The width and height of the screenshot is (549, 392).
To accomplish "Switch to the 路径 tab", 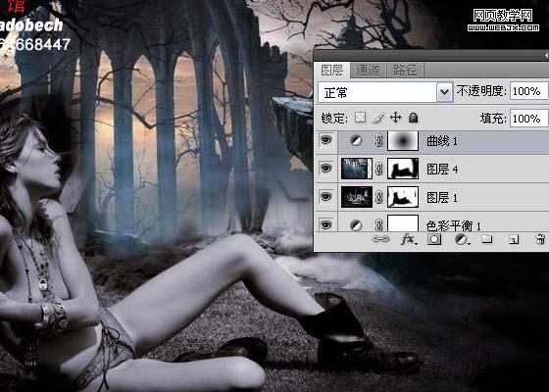I will 405,71.
